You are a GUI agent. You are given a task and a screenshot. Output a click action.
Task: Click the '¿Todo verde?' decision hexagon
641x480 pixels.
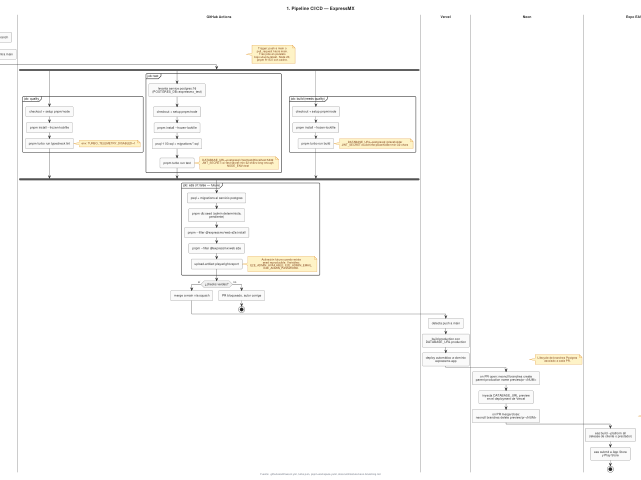(217, 284)
